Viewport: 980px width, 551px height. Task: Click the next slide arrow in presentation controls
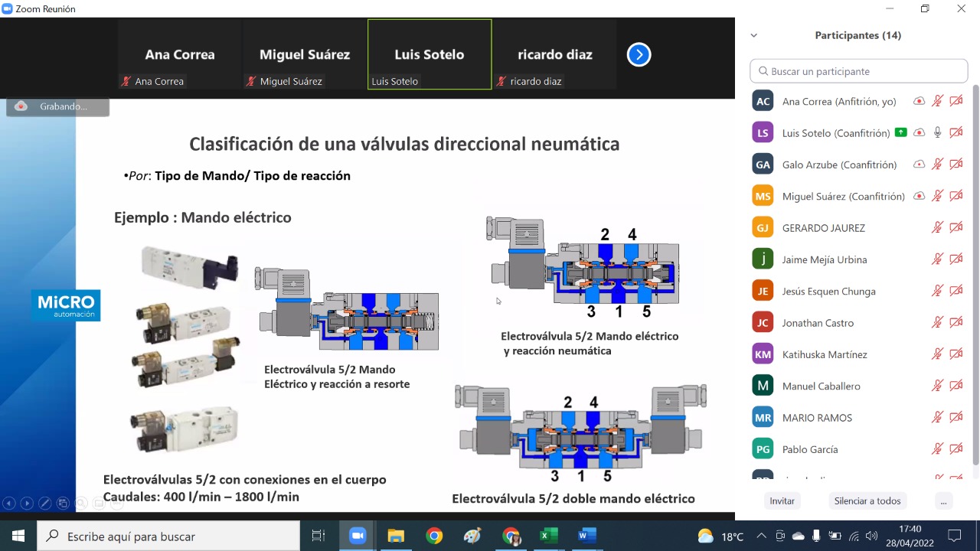pyautogui.click(x=27, y=503)
